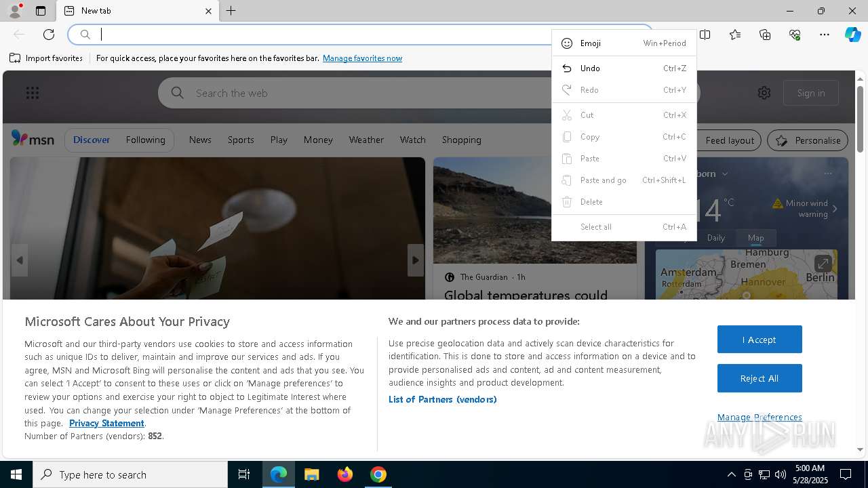
Task: Expand the weather map view
Action: (823, 263)
